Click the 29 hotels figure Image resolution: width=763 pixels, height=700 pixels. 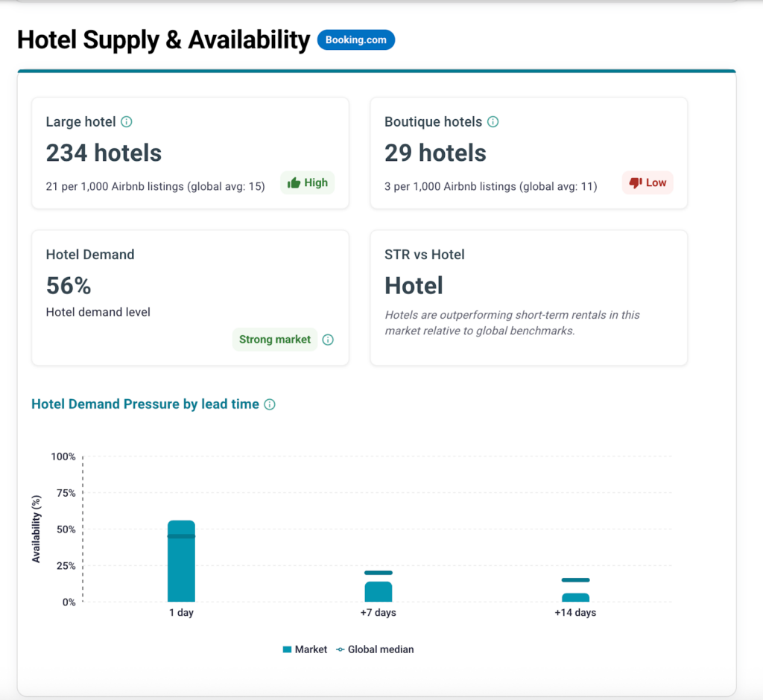[x=435, y=153]
